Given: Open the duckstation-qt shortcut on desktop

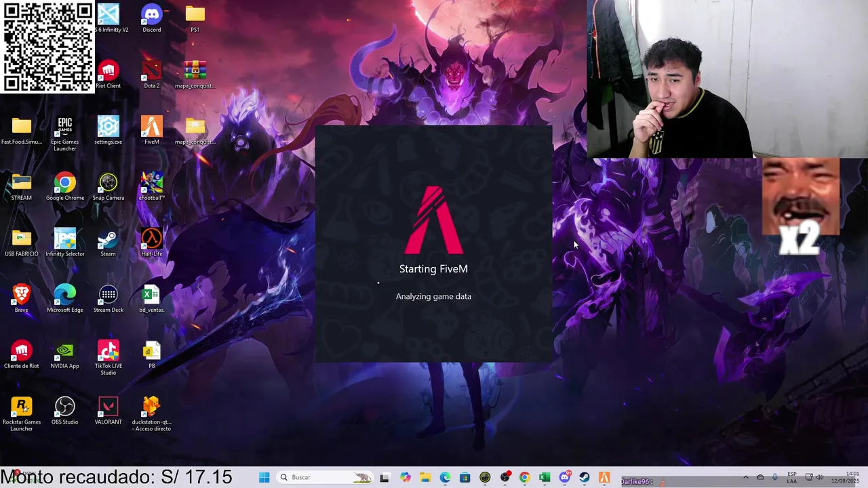Looking at the screenshot, I should click(151, 413).
